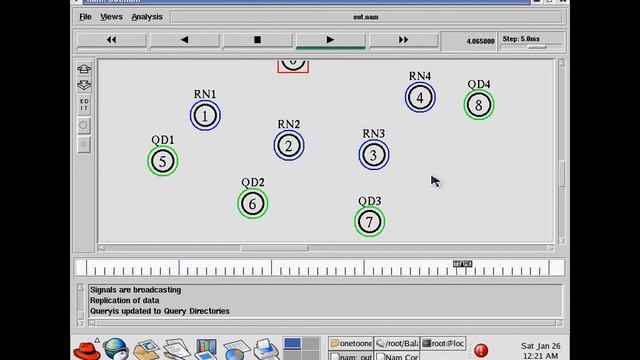Screen dimensions: 640x360
Task: Launch the word processor panel icon
Action: pyautogui.click(x=176, y=349)
